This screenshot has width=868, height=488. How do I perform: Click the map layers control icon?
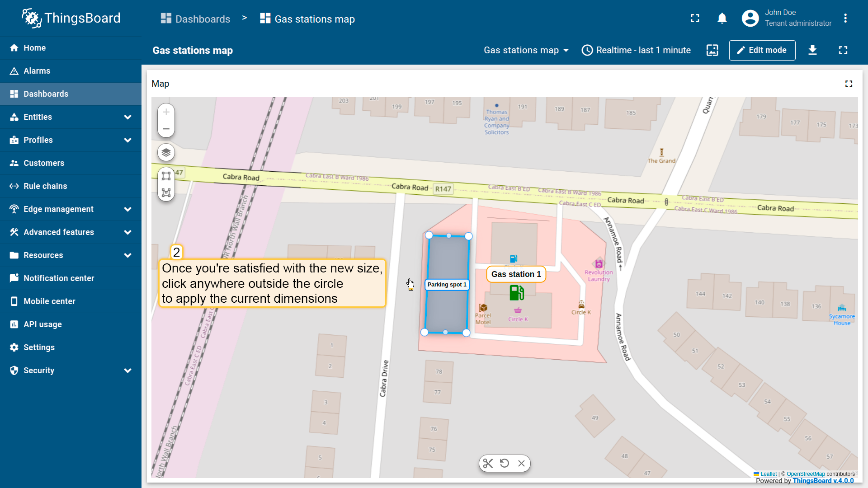tap(166, 152)
